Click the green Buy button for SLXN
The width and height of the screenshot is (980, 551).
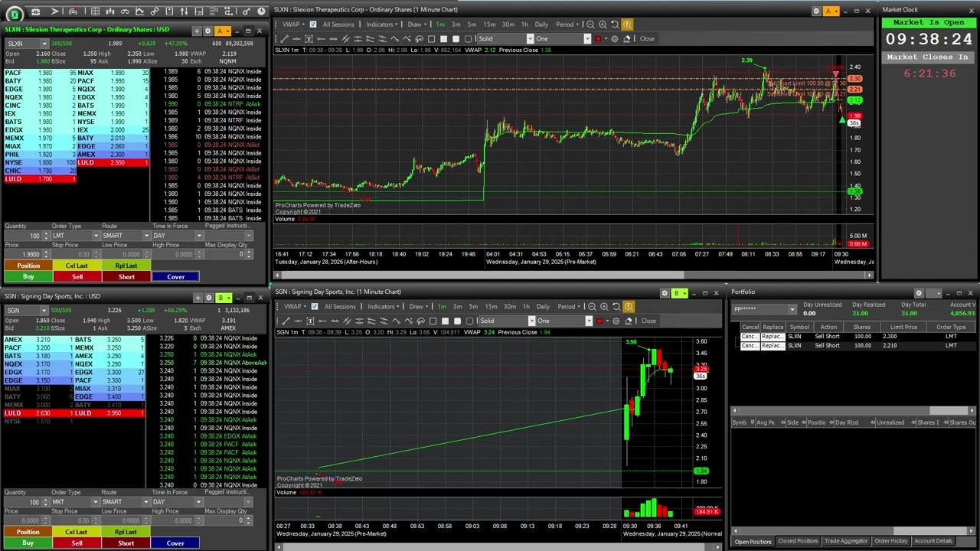[x=28, y=277]
